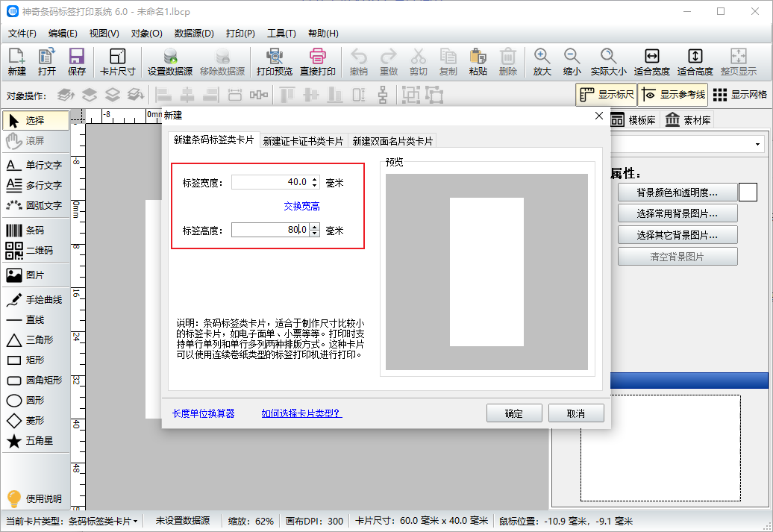This screenshot has height=532, width=773.
Task: Select the 菱形 diamond tool
Action: (x=36, y=421)
